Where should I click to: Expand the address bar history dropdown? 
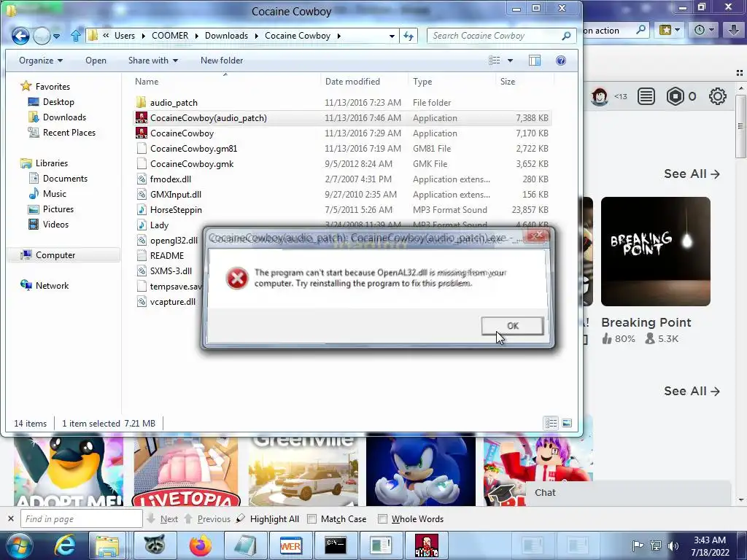tap(392, 36)
